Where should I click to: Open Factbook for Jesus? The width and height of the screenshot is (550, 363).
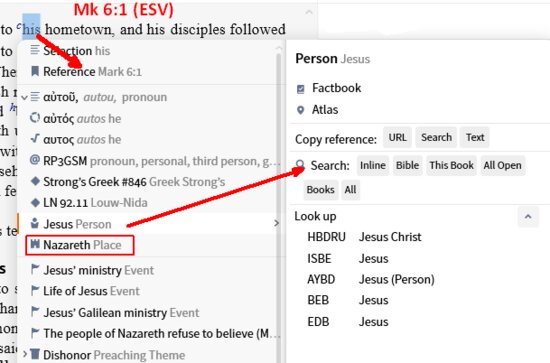coord(336,88)
